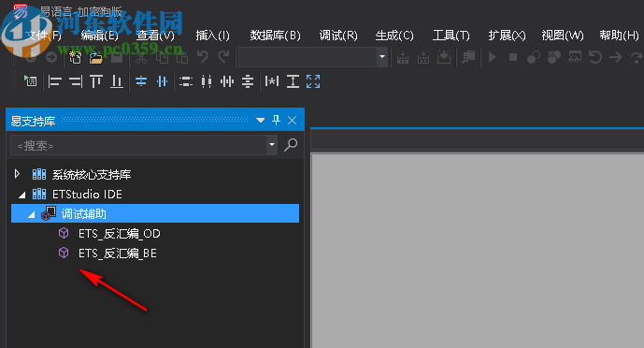Image resolution: width=644 pixels, height=348 pixels.
Task: Click the 数据库(B) menu
Action: coord(275,36)
